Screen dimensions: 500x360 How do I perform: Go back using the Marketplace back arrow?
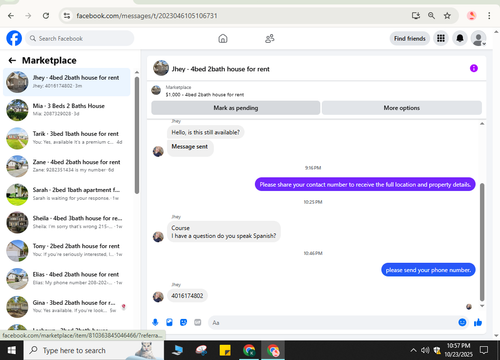(x=12, y=60)
